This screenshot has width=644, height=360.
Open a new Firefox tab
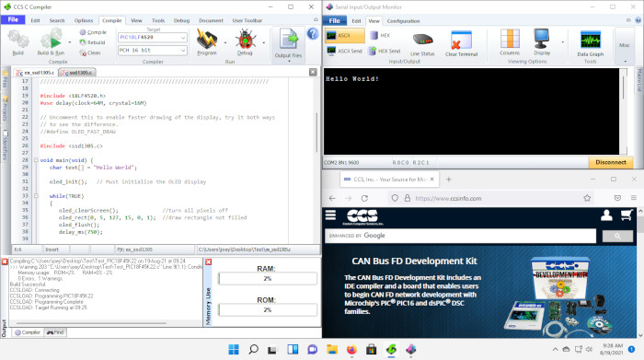449,180
